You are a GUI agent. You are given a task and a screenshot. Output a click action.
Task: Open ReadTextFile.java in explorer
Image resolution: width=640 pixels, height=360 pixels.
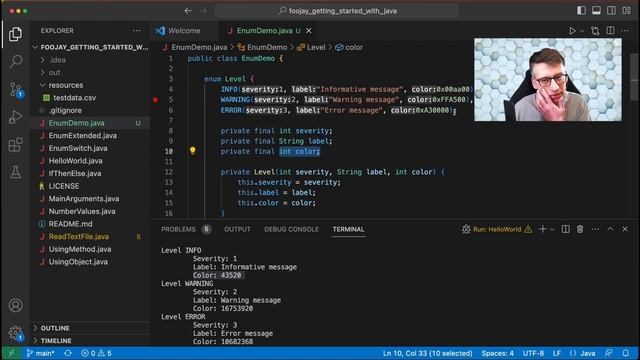coord(91,237)
